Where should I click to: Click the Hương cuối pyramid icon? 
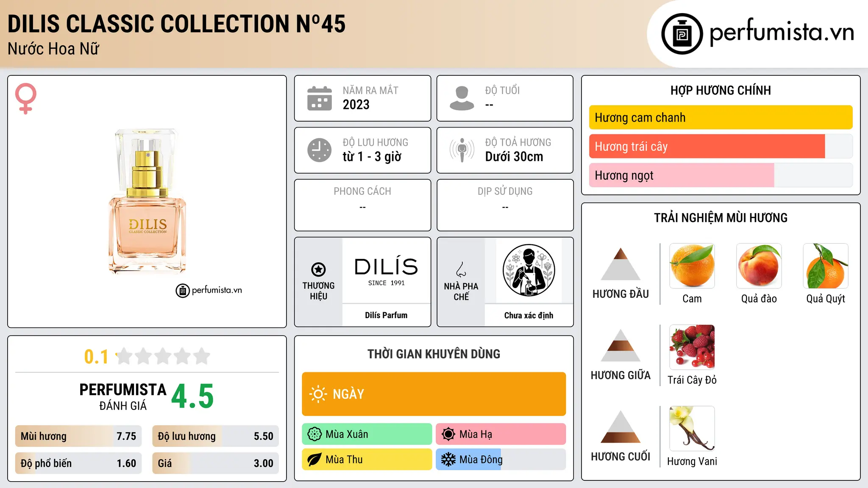click(620, 427)
